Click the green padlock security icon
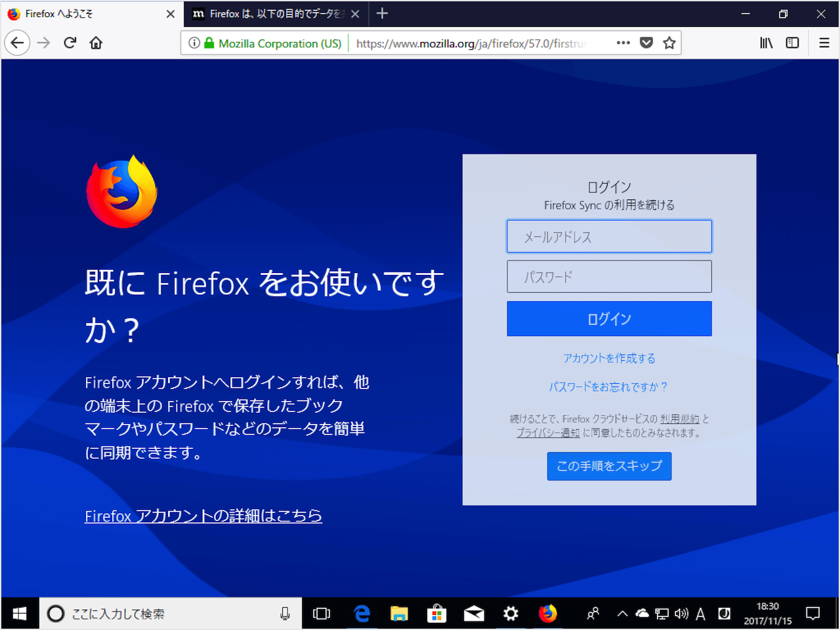 pyautogui.click(x=209, y=43)
